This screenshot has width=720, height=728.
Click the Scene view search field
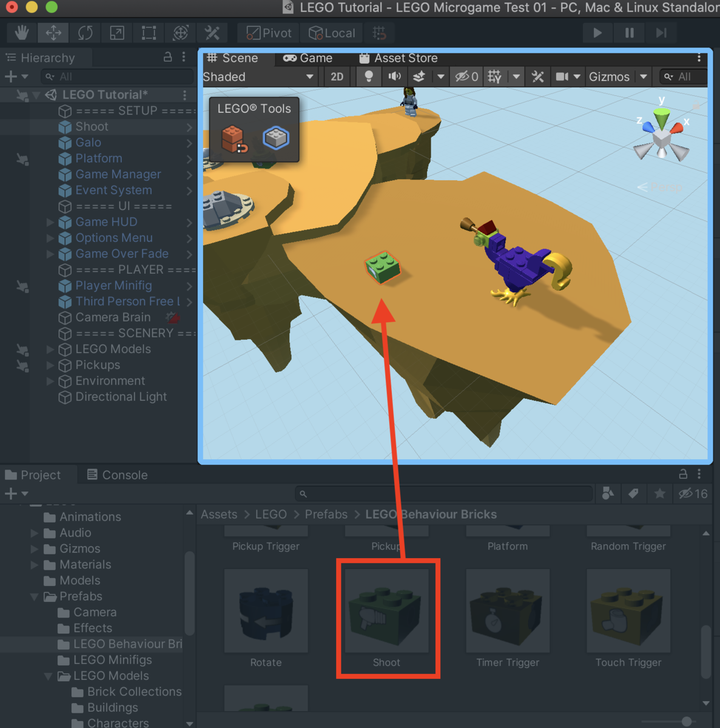click(x=684, y=76)
